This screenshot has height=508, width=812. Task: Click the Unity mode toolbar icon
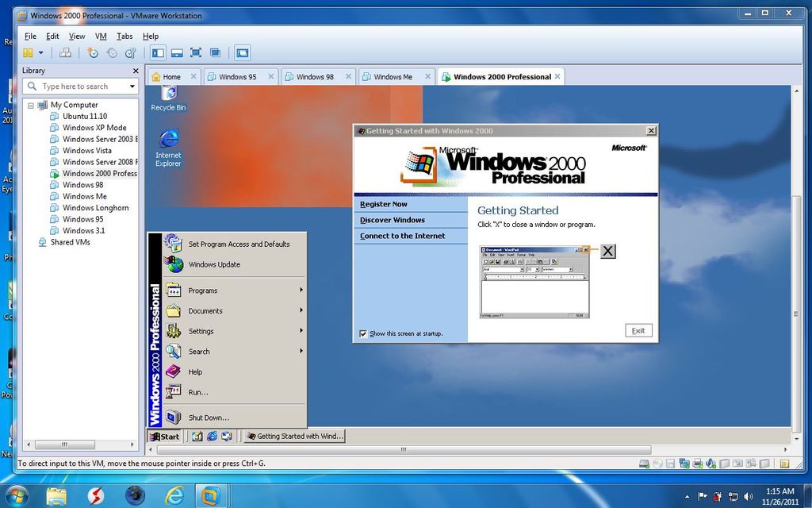pos(215,53)
